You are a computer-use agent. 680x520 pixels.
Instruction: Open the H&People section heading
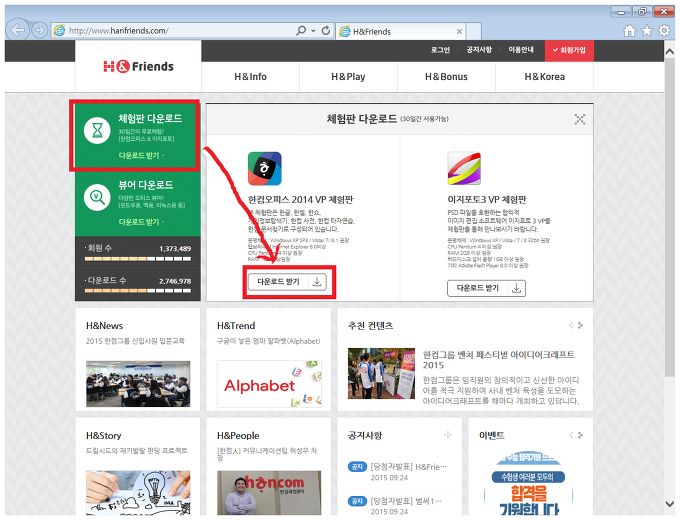(x=238, y=435)
